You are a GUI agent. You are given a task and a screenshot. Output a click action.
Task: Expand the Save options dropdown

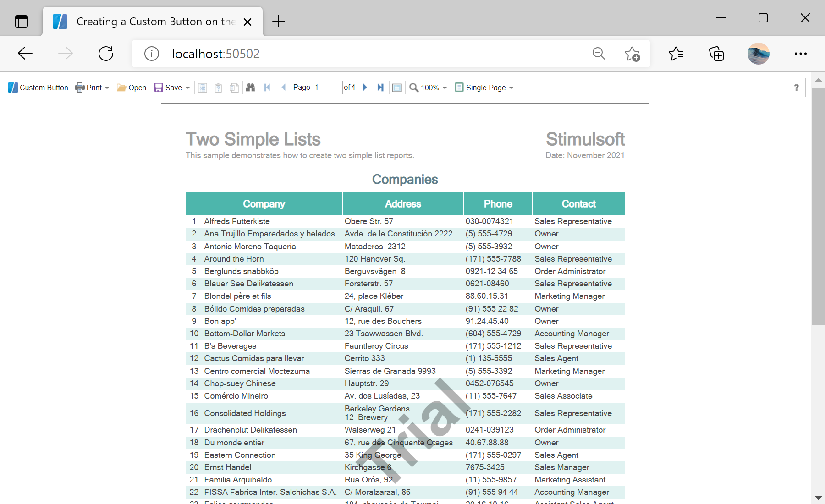point(172,88)
